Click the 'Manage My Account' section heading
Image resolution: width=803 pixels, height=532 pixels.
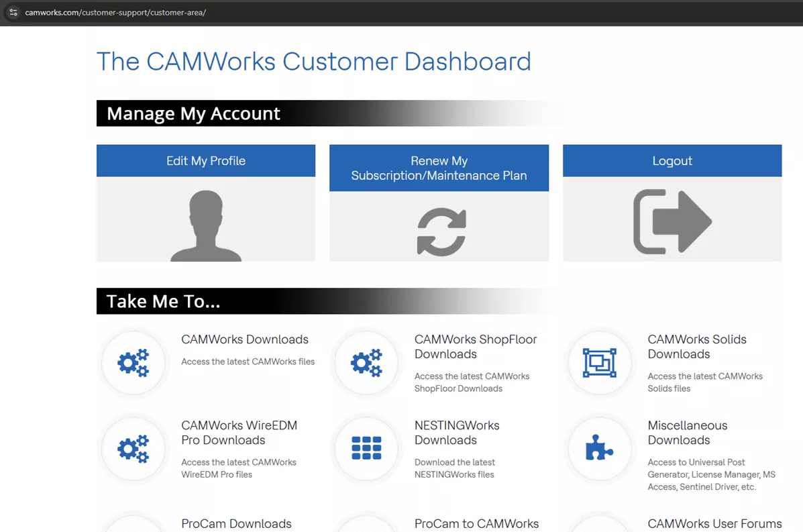pos(194,113)
